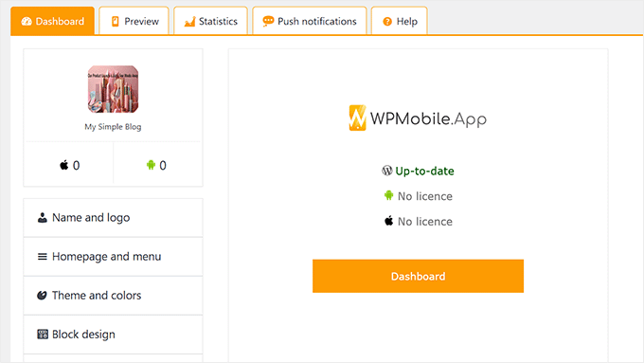The image size is (644, 363).
Task: Open the Help tab
Action: coord(400,21)
